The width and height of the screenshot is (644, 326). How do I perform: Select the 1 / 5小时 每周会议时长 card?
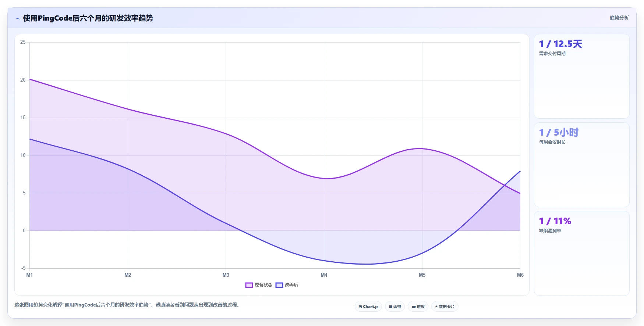pyautogui.click(x=581, y=165)
